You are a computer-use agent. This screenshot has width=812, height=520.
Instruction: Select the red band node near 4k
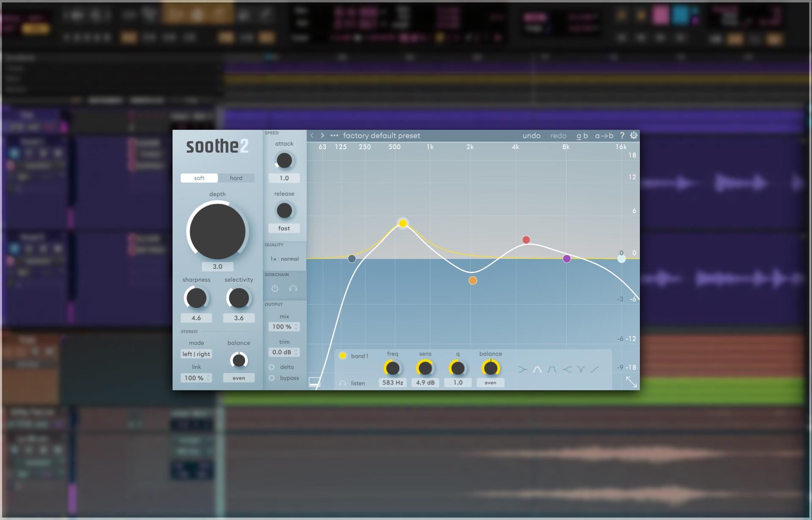(x=526, y=240)
